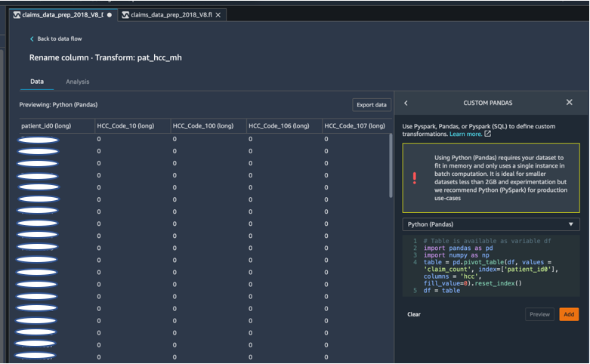Clear the custom pandas code
The height and width of the screenshot is (364, 590).
click(413, 314)
